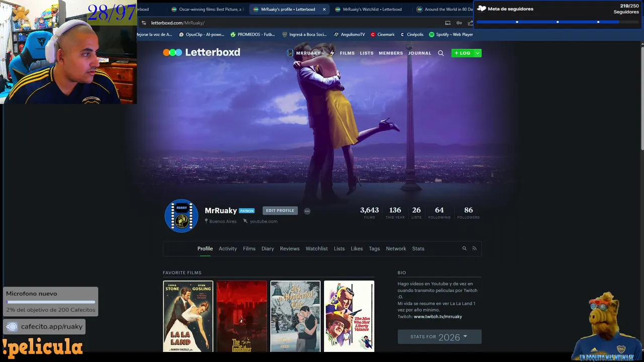Switch to the Oscar-winning films browser tab
644x362 pixels.
pyautogui.click(x=207, y=9)
